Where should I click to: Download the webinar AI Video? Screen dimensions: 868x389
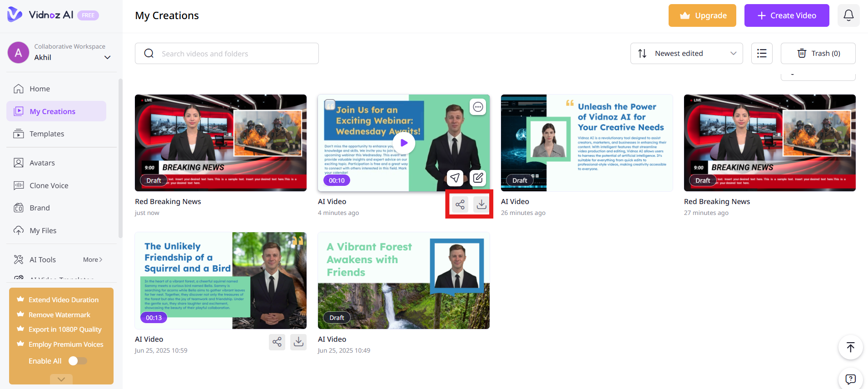coord(481,204)
